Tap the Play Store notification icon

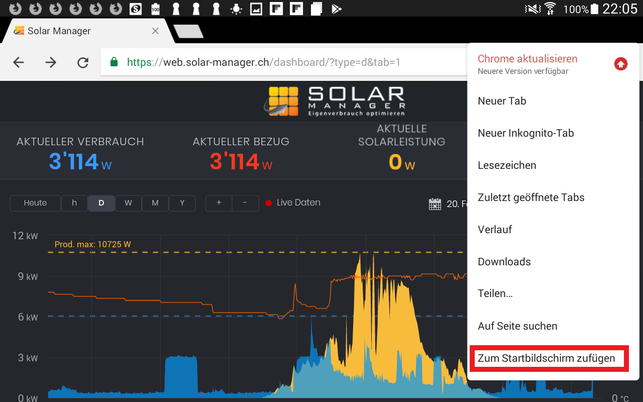336,9
